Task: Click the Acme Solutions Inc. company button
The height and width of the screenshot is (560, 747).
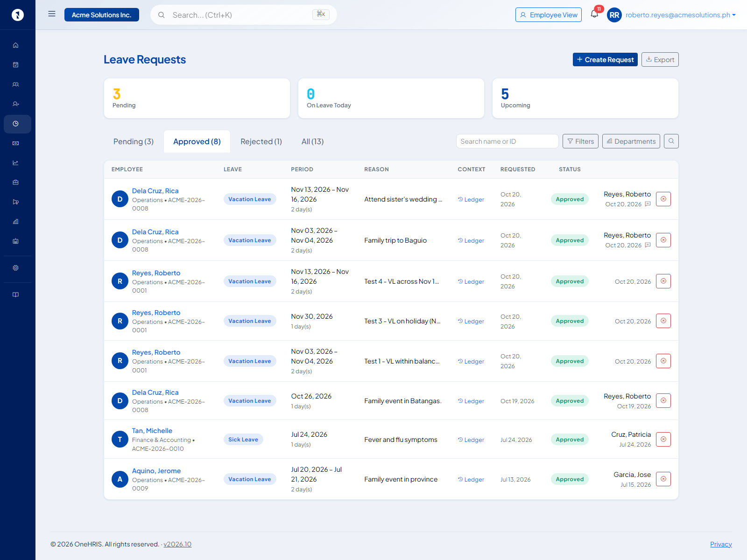Action: 102,15
